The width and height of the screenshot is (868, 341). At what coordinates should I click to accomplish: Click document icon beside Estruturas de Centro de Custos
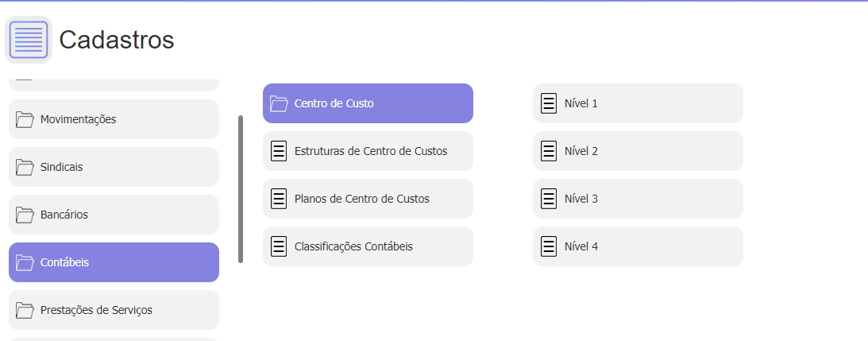coord(279,151)
